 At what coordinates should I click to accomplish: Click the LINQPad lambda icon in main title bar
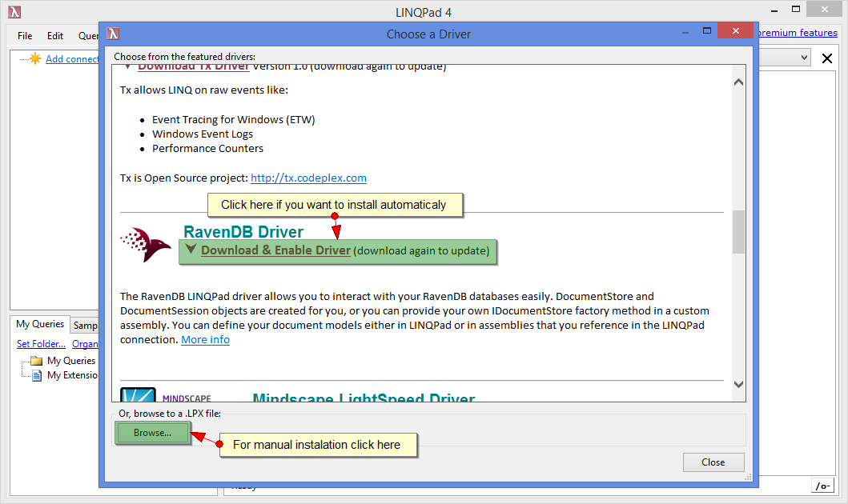point(14,12)
